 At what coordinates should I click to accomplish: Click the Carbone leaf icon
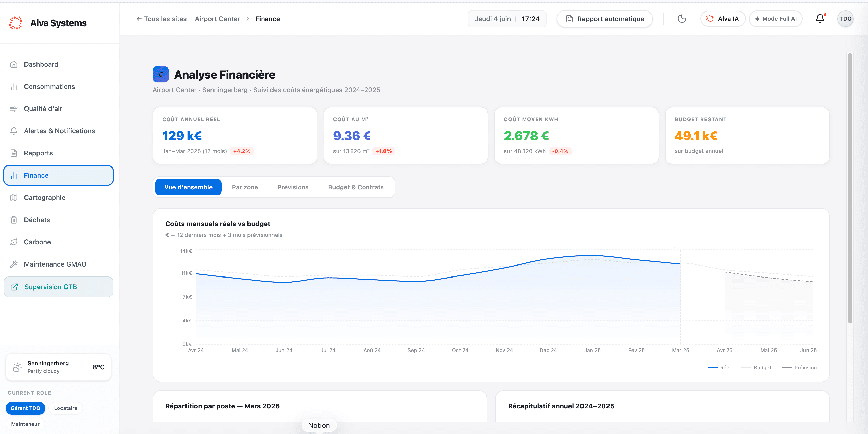pyautogui.click(x=14, y=242)
